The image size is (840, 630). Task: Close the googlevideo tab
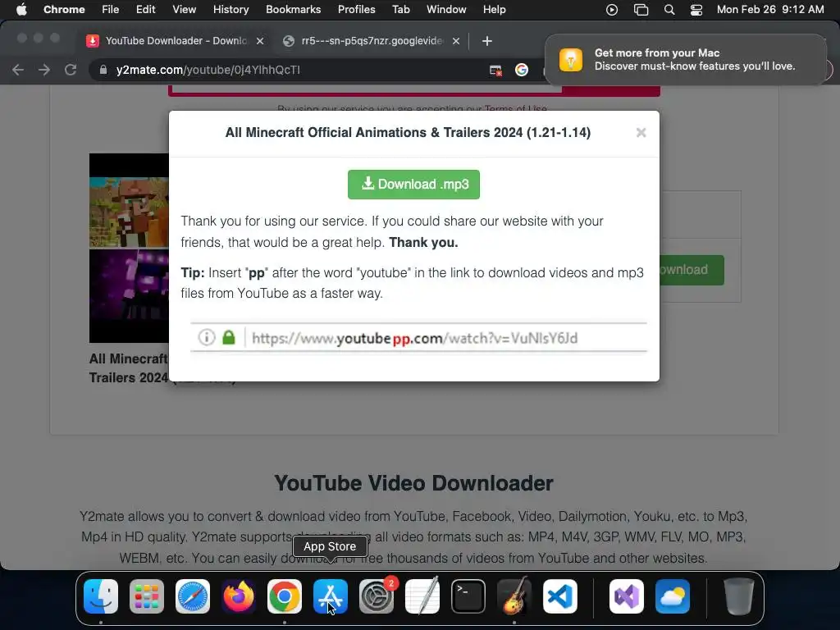456,41
